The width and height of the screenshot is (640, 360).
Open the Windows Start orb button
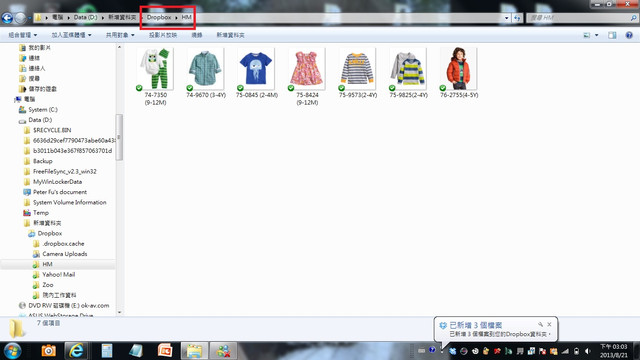point(12,351)
